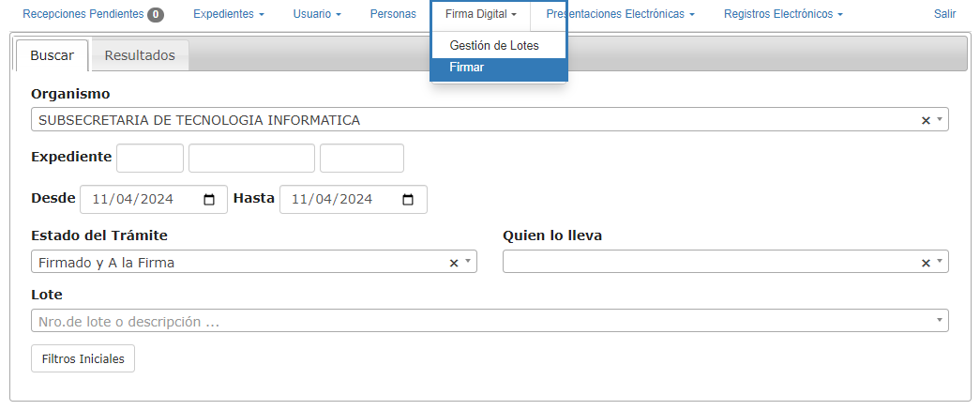Open the Quien lo lleva dropdown
This screenshot has width=980, height=410.
(940, 263)
